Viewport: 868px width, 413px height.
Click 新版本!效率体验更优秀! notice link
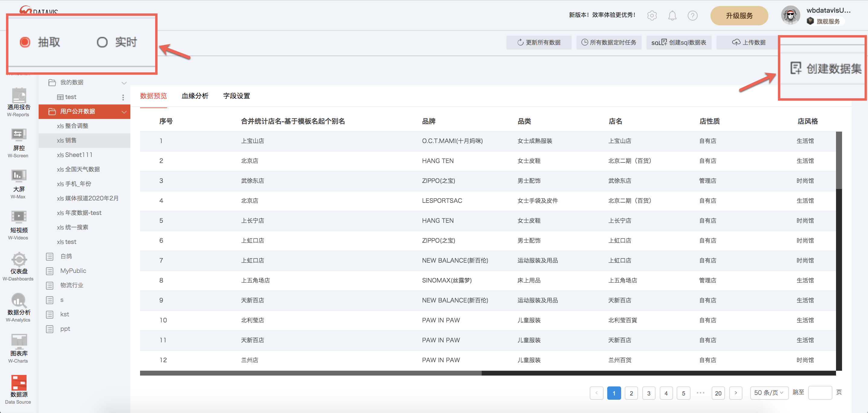click(x=602, y=15)
